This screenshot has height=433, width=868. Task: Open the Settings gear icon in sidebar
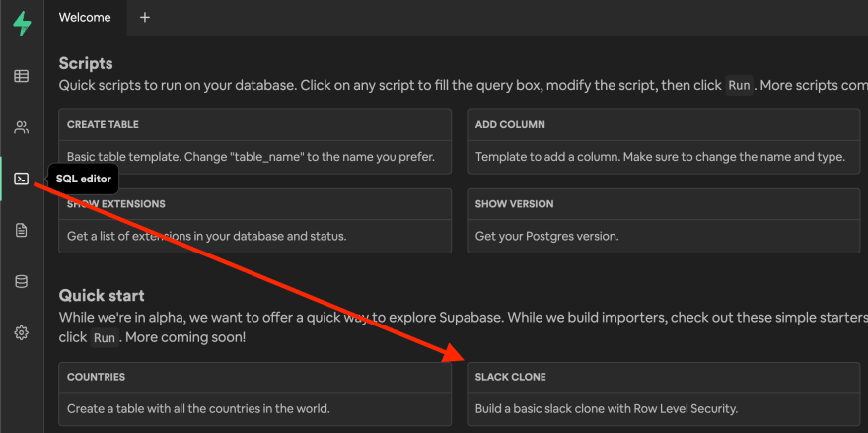point(21,332)
